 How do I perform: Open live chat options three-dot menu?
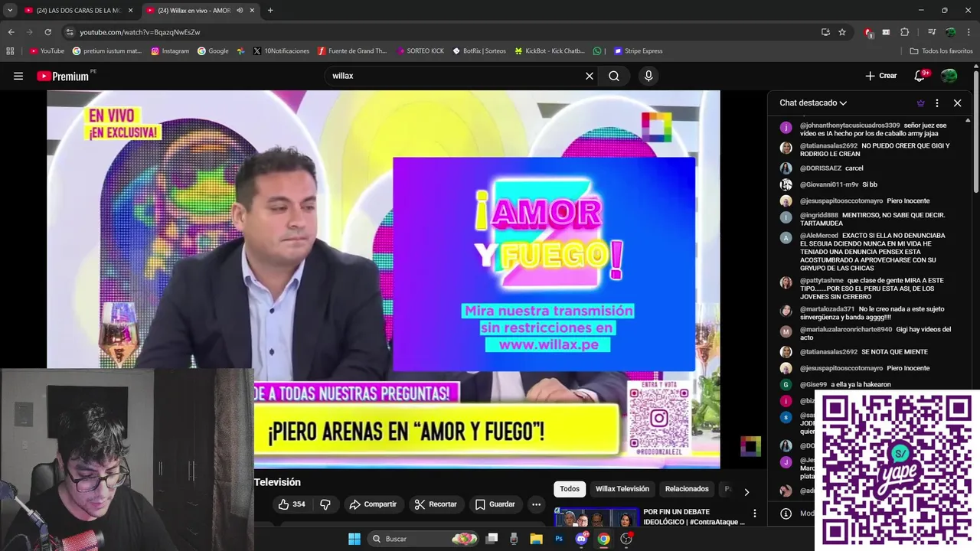click(937, 103)
